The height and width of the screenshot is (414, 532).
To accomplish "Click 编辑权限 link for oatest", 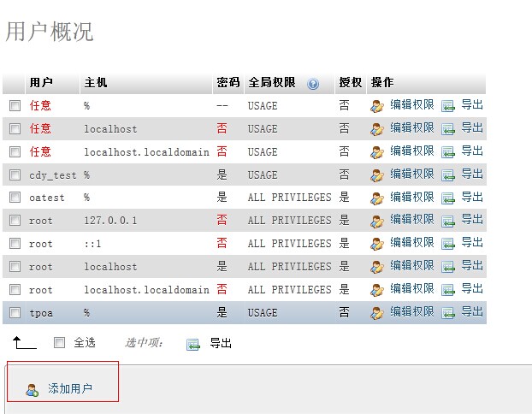I will tap(412, 197).
